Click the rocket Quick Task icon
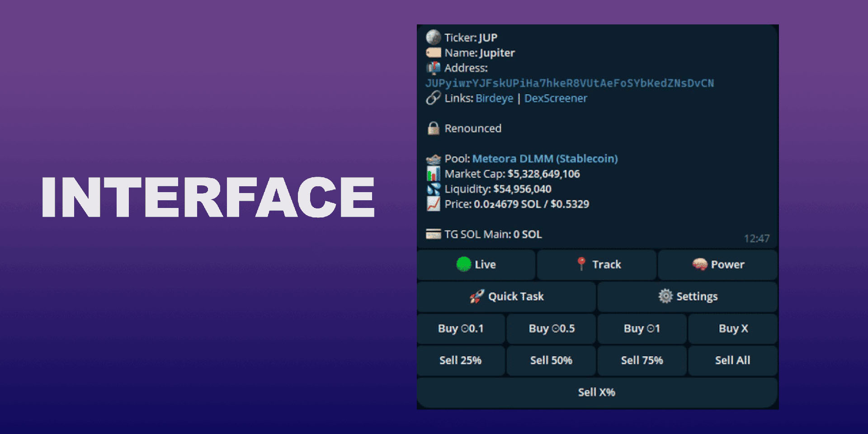868x434 pixels. click(x=476, y=297)
